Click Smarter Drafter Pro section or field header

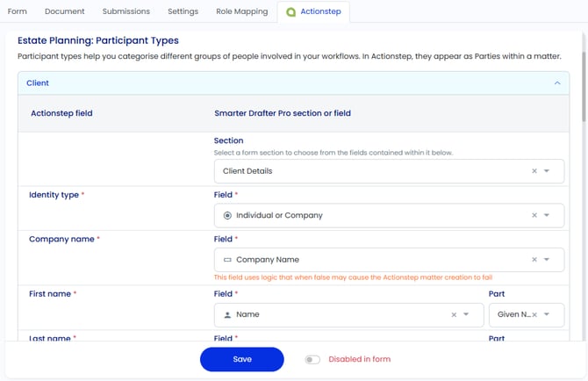283,113
